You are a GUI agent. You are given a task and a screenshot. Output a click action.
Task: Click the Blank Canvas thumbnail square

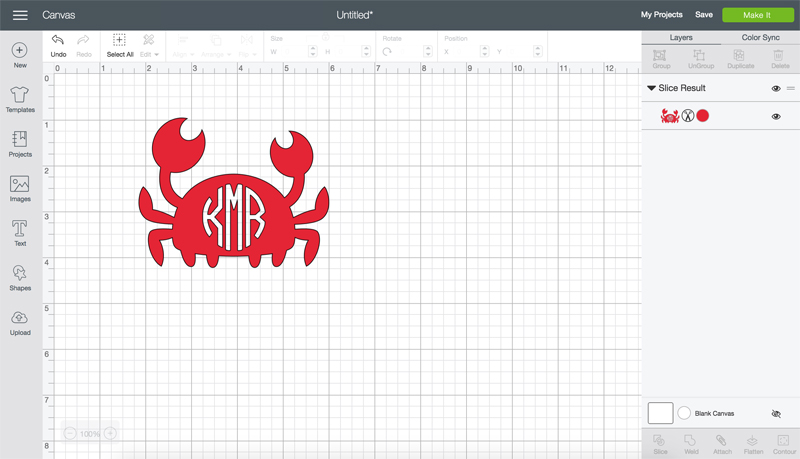coord(660,413)
